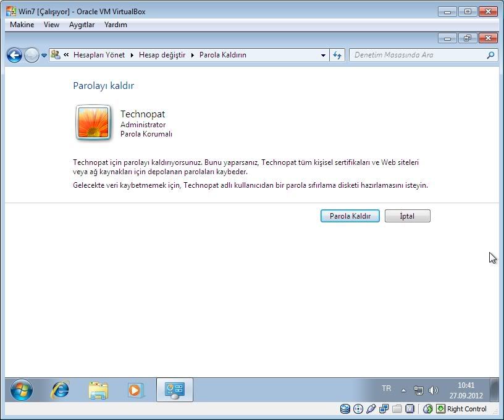Open the recent pages dropdown arrow

pyautogui.click(x=44, y=55)
